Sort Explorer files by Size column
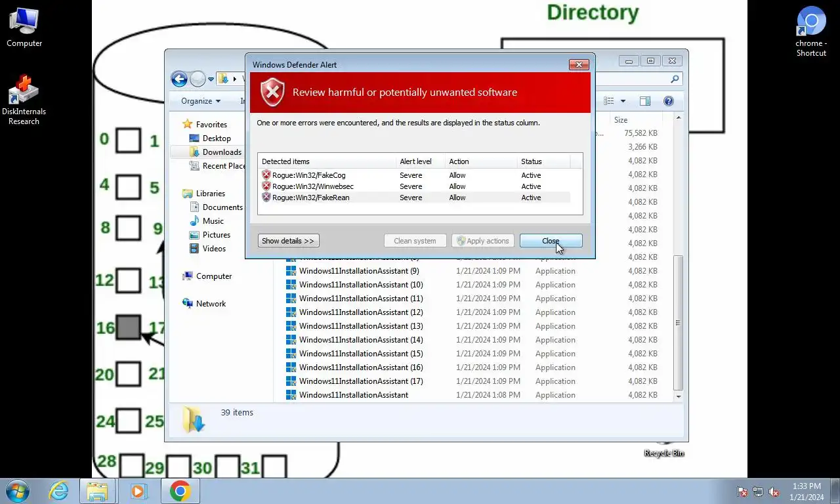The image size is (840, 504). pyautogui.click(x=635, y=120)
